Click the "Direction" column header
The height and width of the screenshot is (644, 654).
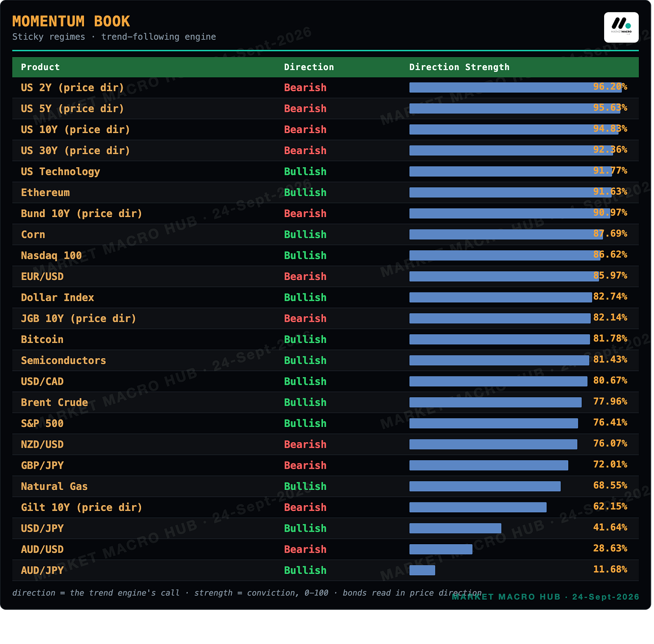pos(309,67)
